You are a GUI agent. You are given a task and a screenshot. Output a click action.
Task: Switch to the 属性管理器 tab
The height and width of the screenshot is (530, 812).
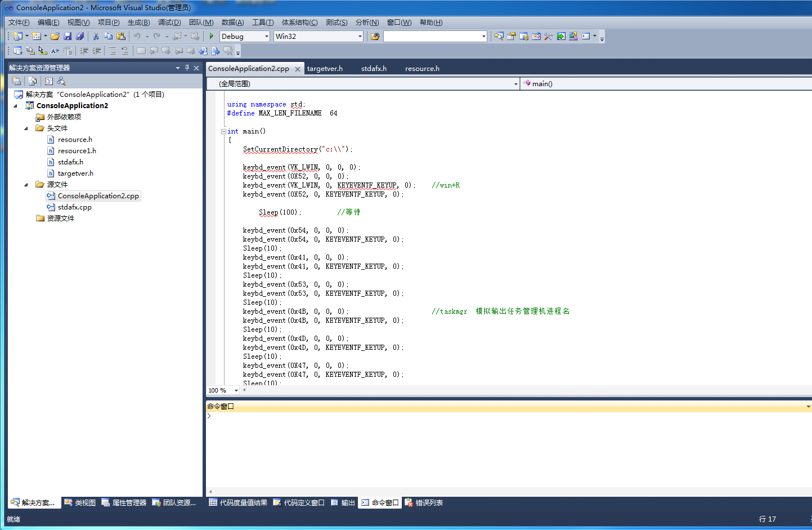(124, 503)
